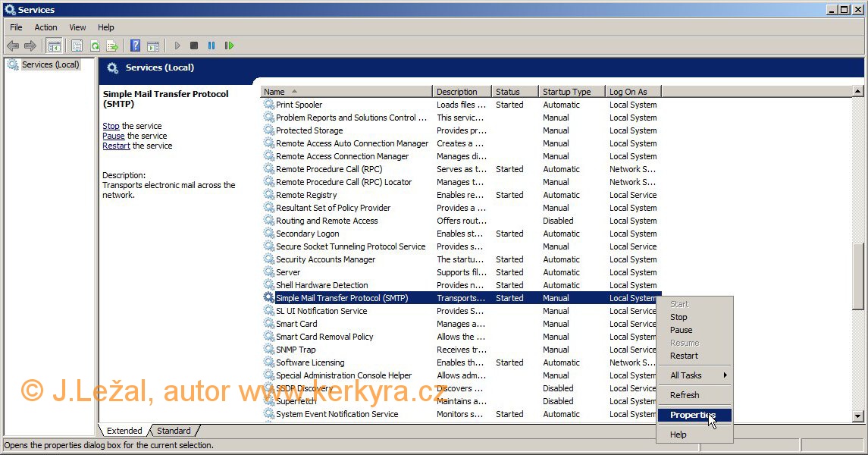
Task: Click the vertical scrollbar down arrow
Action: click(858, 416)
